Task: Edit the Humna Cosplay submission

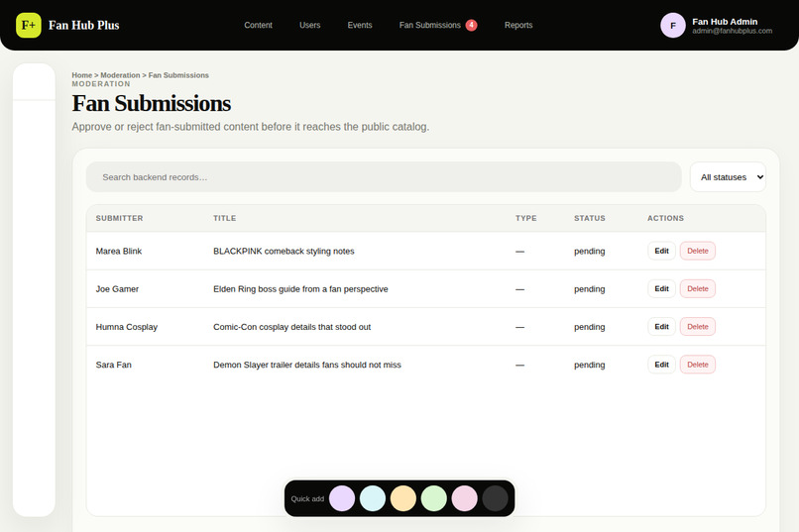Action: pyautogui.click(x=661, y=327)
